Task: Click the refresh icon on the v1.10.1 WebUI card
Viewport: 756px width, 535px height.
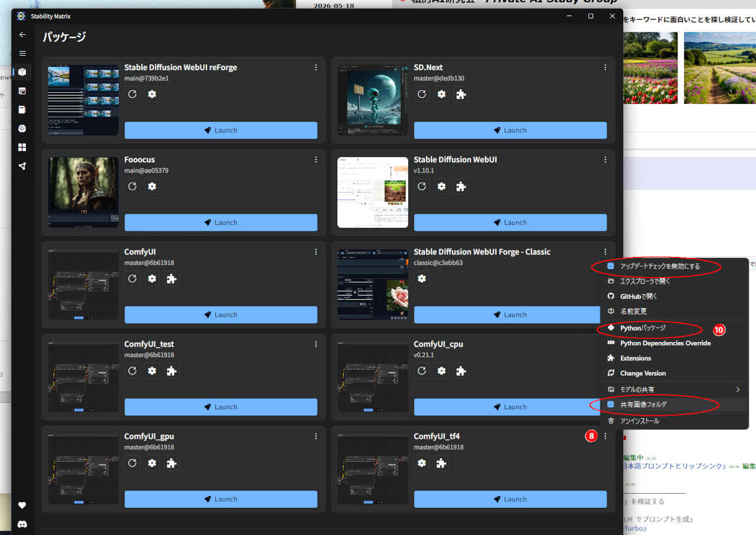Action: coord(422,186)
